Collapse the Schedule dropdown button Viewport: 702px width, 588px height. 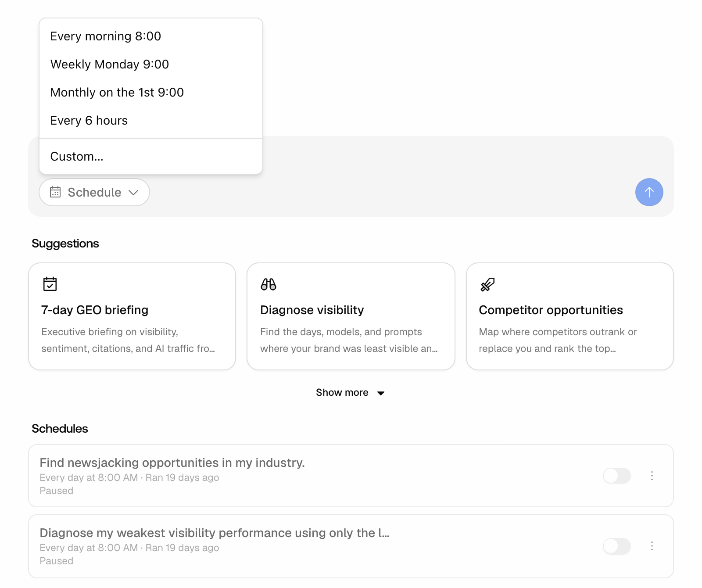click(x=94, y=192)
